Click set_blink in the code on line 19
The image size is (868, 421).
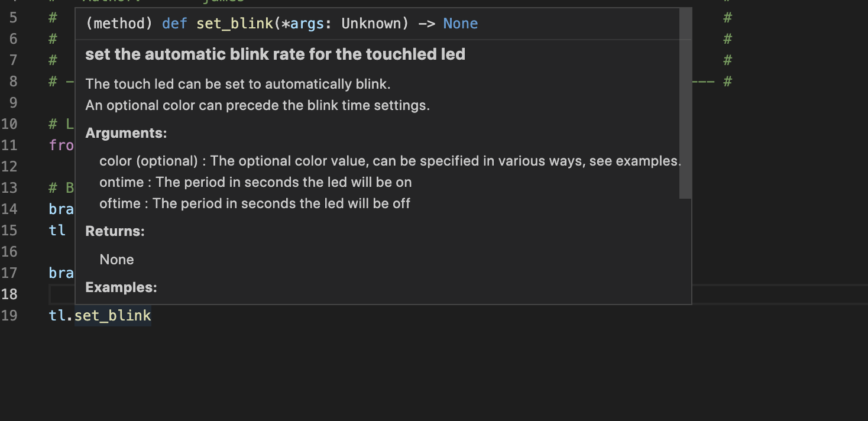click(x=112, y=316)
